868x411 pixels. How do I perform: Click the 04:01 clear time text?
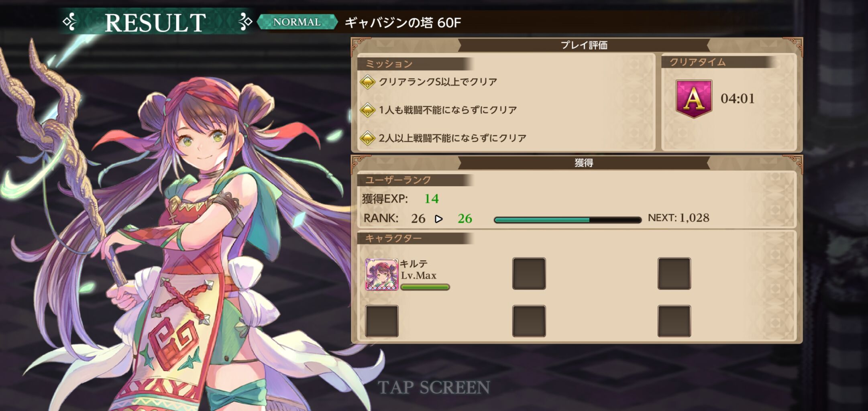pos(738,98)
